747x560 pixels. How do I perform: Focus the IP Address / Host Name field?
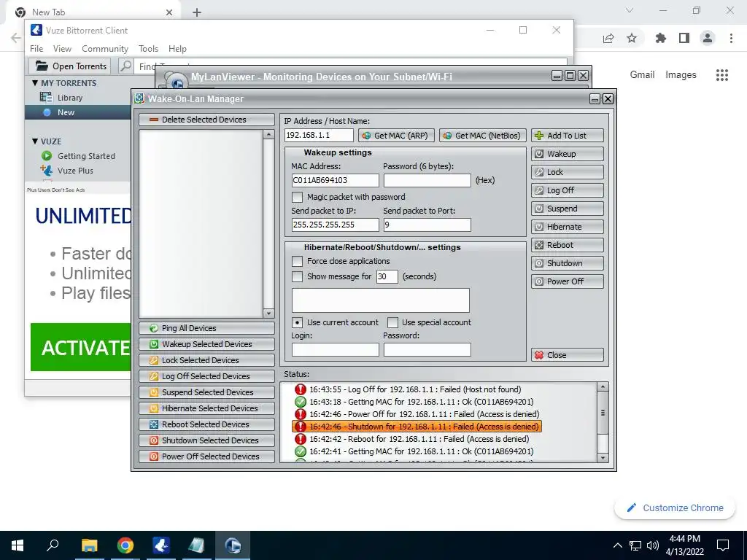pos(319,135)
